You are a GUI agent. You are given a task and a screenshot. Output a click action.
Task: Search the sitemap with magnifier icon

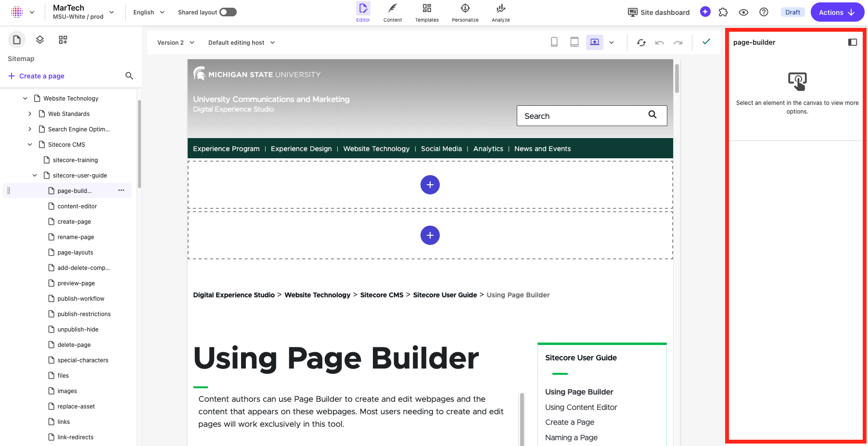pyautogui.click(x=129, y=76)
